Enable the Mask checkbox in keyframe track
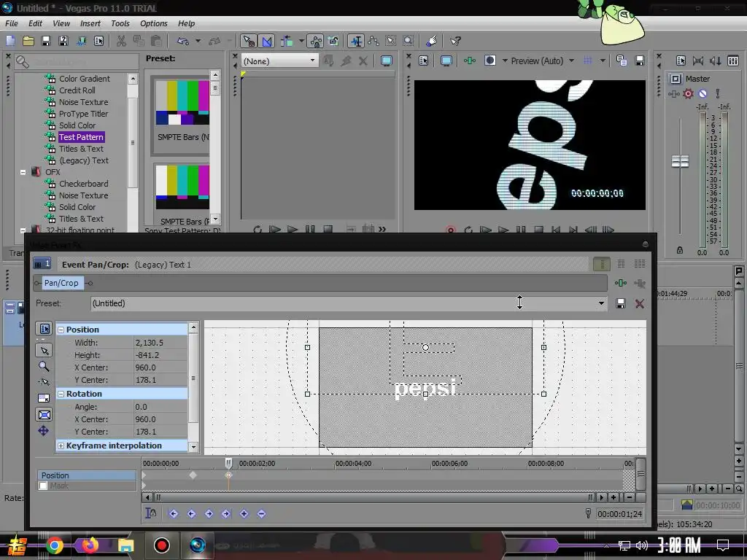The height and width of the screenshot is (560, 747). pyautogui.click(x=43, y=486)
